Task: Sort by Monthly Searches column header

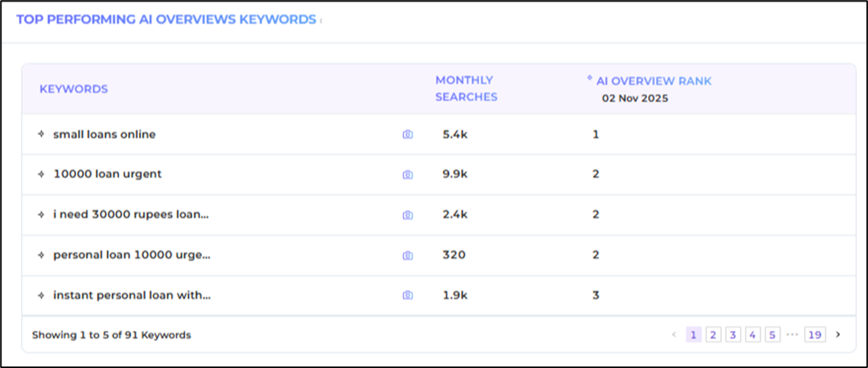Action: pyautogui.click(x=466, y=88)
